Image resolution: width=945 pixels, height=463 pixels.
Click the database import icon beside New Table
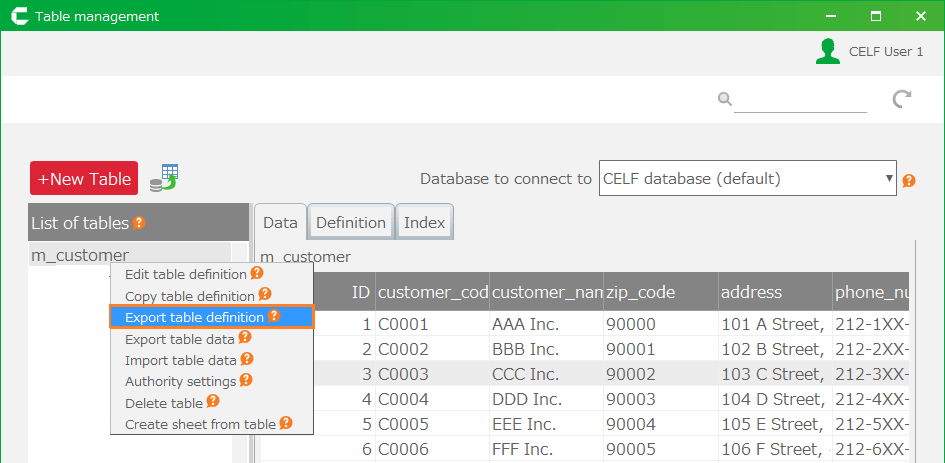[163, 178]
